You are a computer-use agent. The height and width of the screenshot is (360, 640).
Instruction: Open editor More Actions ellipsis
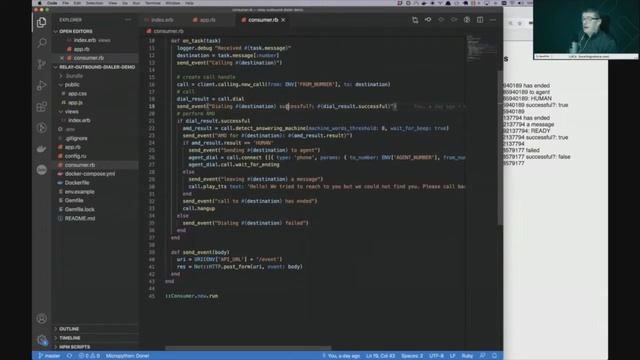pyautogui.click(x=493, y=20)
